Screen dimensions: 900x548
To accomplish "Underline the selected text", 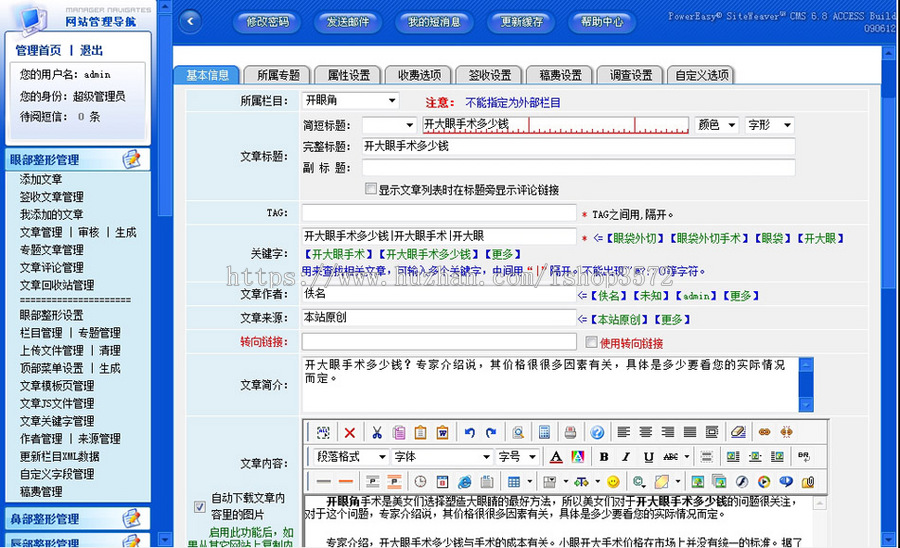I will pyautogui.click(x=649, y=457).
